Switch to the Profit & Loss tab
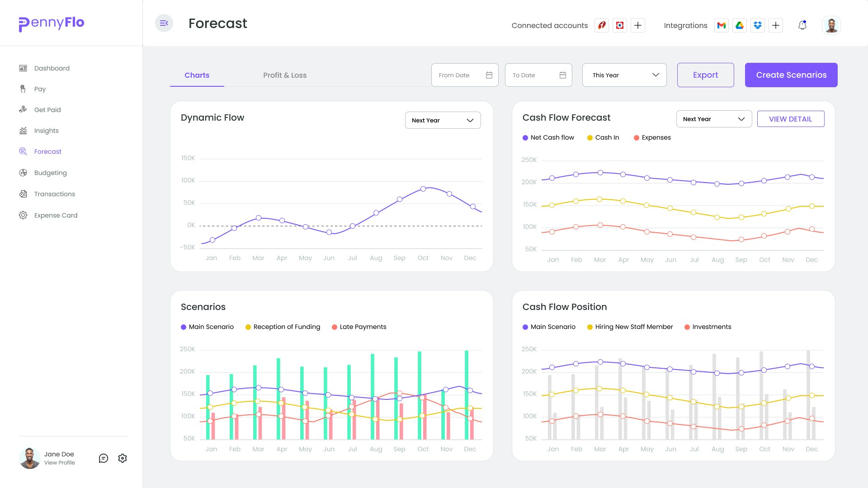Viewport: 868px width, 488px height. pos(285,75)
